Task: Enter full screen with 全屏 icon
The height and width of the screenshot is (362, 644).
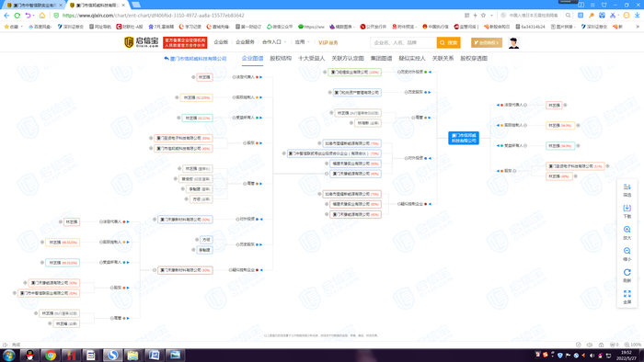Action: [627, 297]
